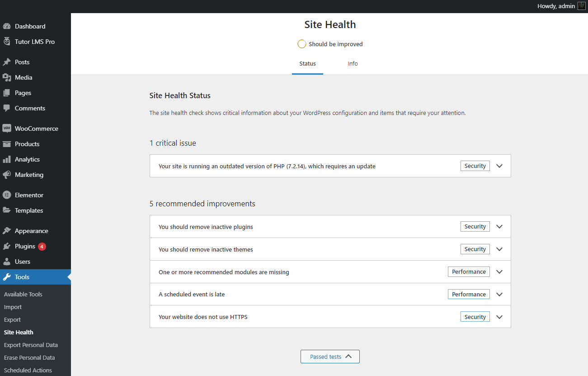Click the Dashboard gauge icon
588x376 pixels.
[x=7, y=26]
